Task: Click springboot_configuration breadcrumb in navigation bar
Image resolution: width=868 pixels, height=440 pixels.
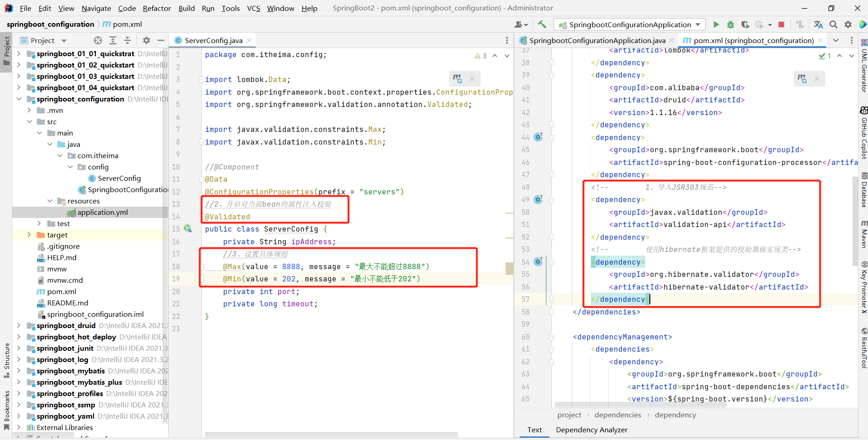Action: [50, 24]
